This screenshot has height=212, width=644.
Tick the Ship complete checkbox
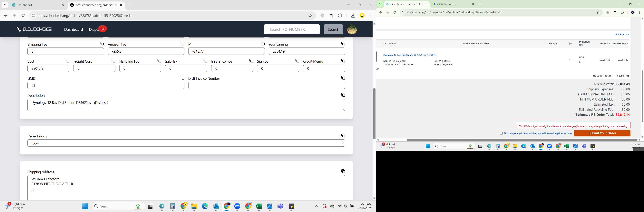click(501, 133)
